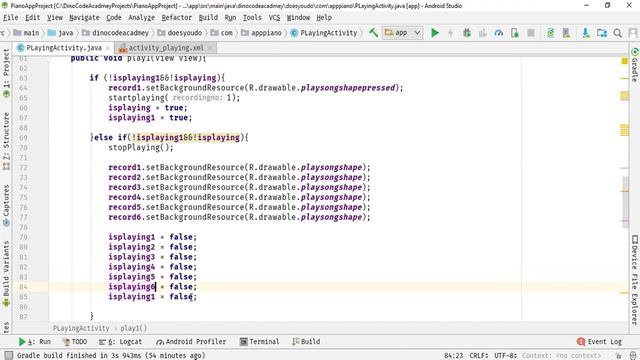The image size is (640, 360).
Task: Open the Run tool window
Action: click(x=35, y=342)
